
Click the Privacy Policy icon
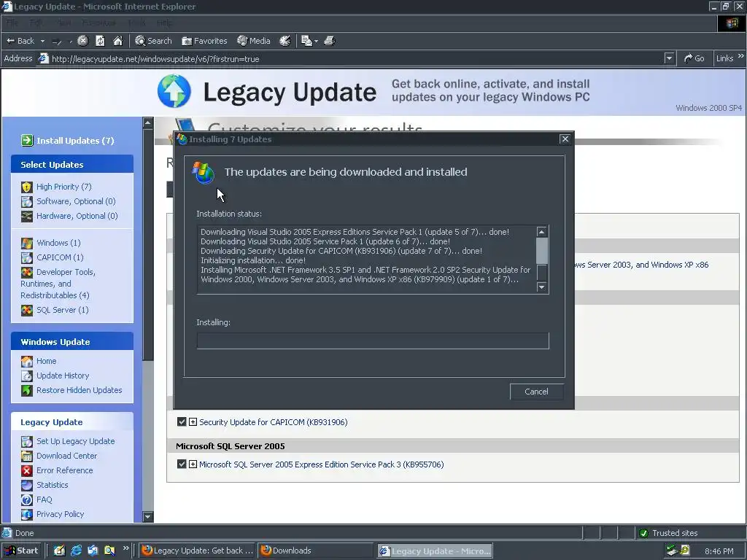[27, 514]
